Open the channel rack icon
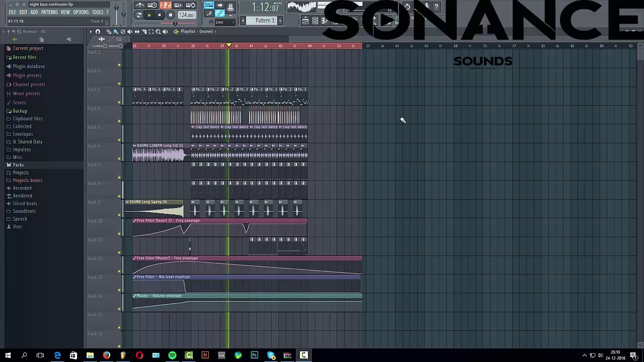644x362 pixels. [315, 21]
